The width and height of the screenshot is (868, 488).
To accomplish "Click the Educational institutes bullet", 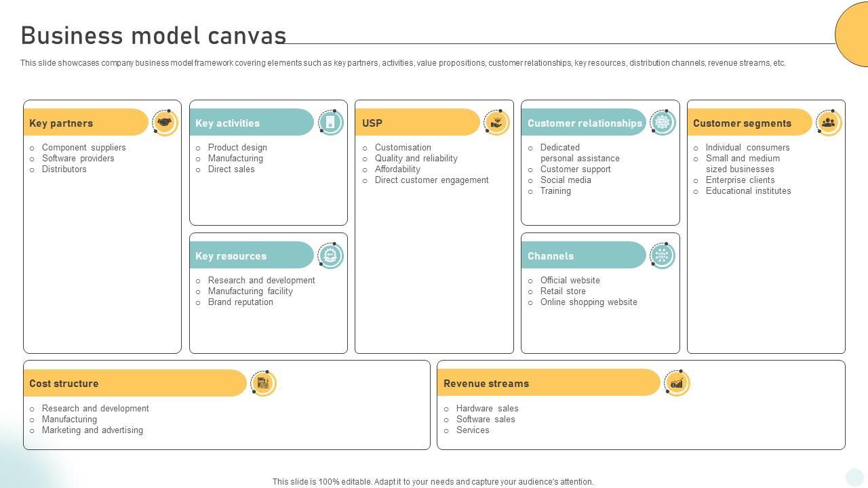I will [x=748, y=191].
